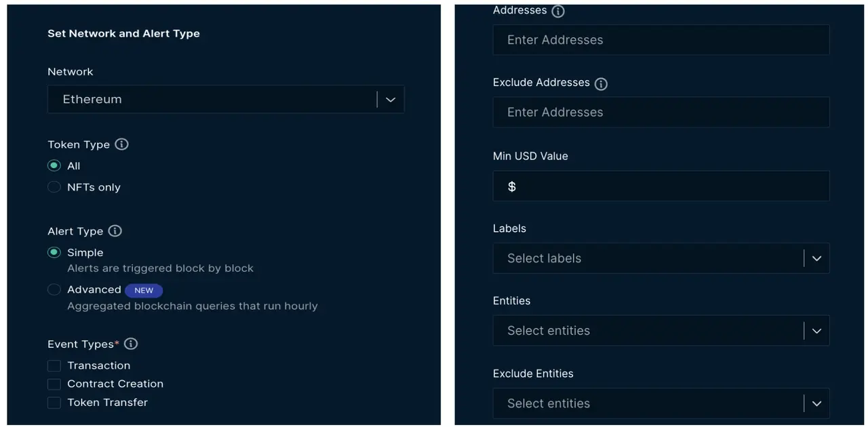Enable the Transaction event type checkbox
The width and height of the screenshot is (868, 427).
(54, 365)
